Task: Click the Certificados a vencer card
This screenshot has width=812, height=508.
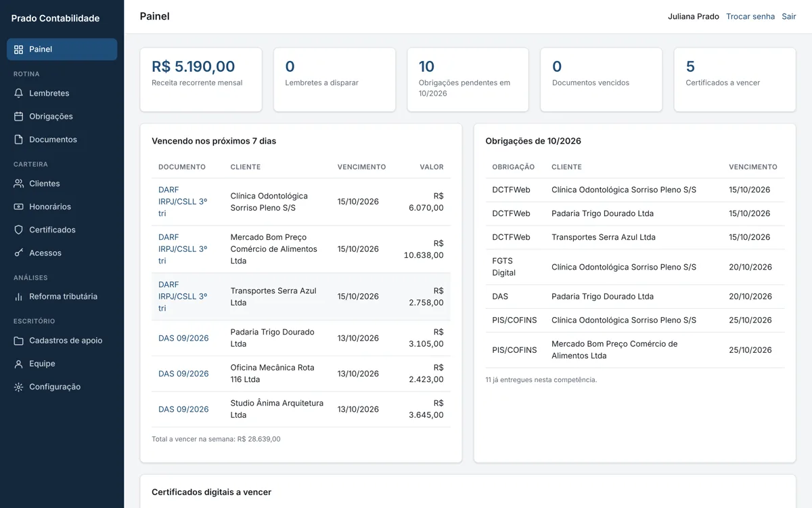Action: tap(735, 80)
